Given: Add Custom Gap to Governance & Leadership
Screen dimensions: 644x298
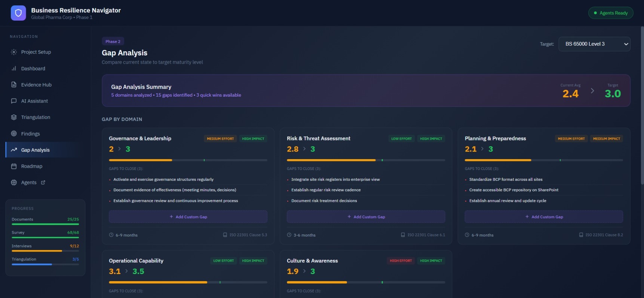Looking at the screenshot, I should tap(188, 217).
